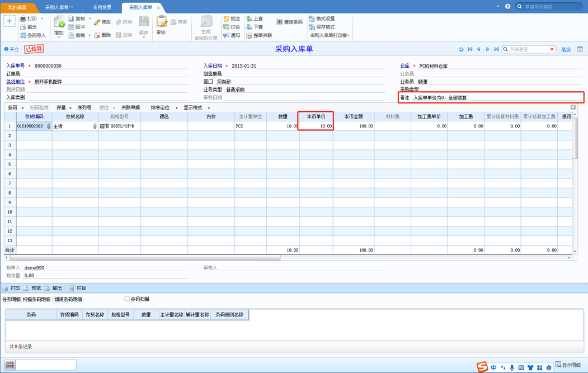Click the 回冲 reversal icon
Image resolution: width=588 pixels, height=373 pixels.
(71, 27)
